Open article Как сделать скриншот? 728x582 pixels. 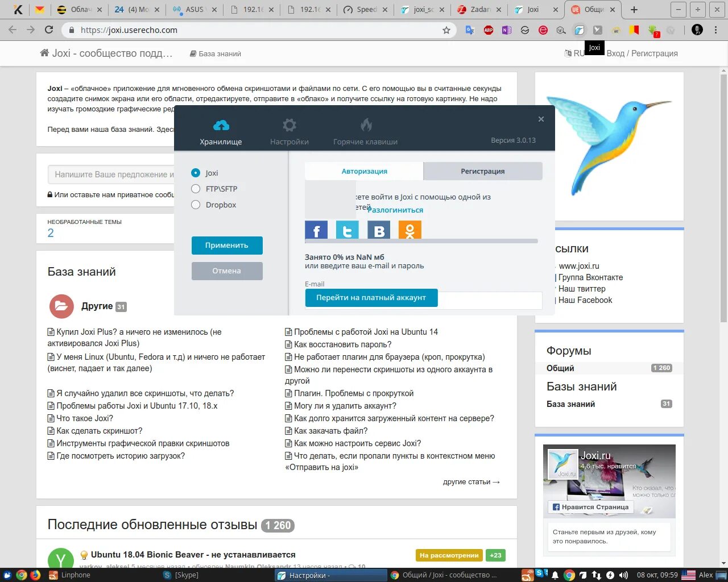(x=100, y=431)
